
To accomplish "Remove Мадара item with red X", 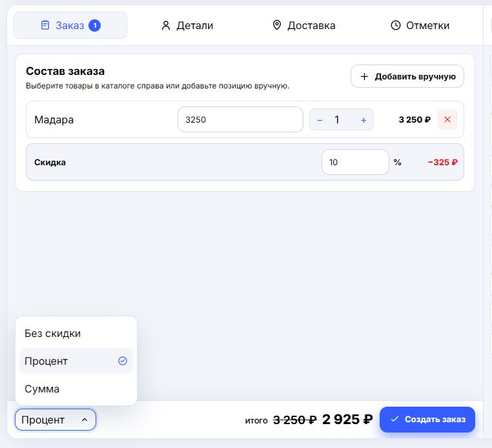I will [x=447, y=119].
